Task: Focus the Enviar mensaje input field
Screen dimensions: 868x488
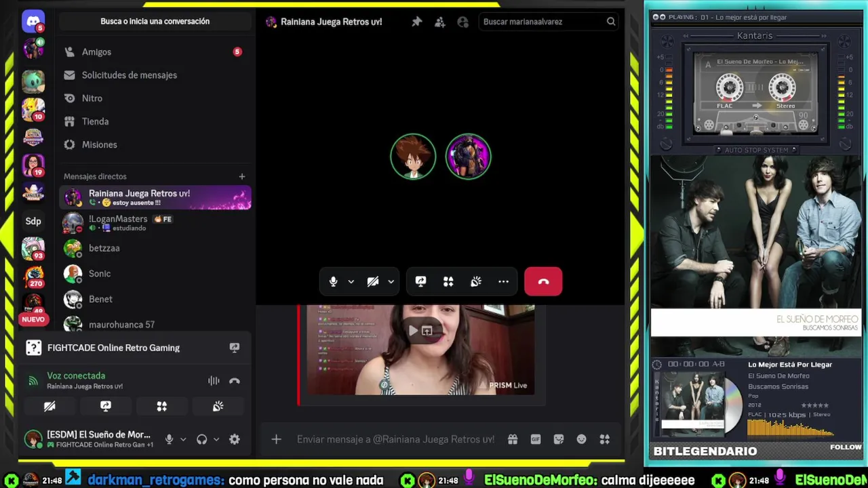Action: pos(396,439)
